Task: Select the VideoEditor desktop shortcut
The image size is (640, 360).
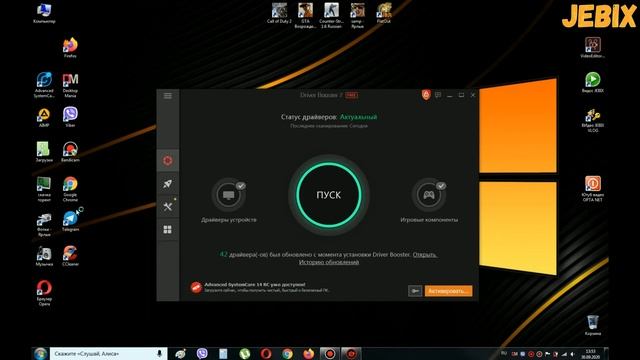Action: [x=593, y=47]
